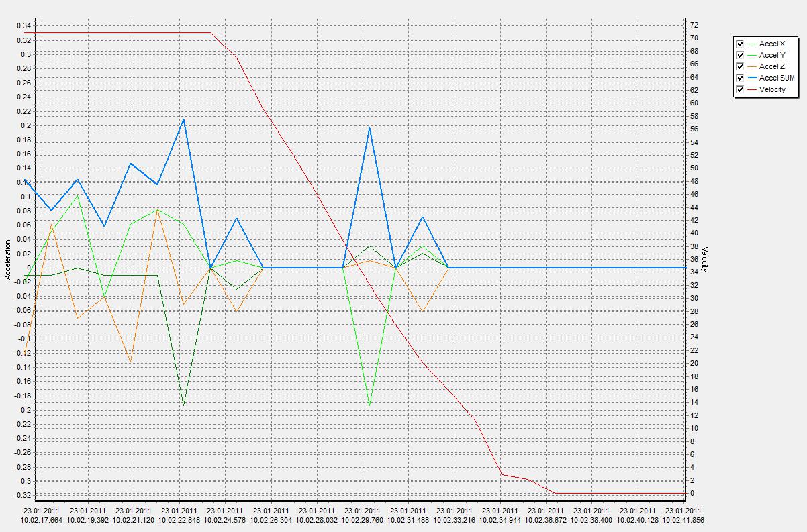Image resolution: width=807 pixels, height=532 pixels.
Task: Uncheck the Accel X series checkbox
Action: point(740,44)
